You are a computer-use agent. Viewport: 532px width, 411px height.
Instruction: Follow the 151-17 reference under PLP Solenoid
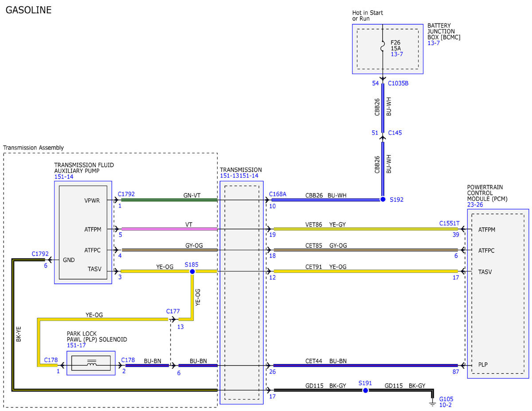[77, 345]
